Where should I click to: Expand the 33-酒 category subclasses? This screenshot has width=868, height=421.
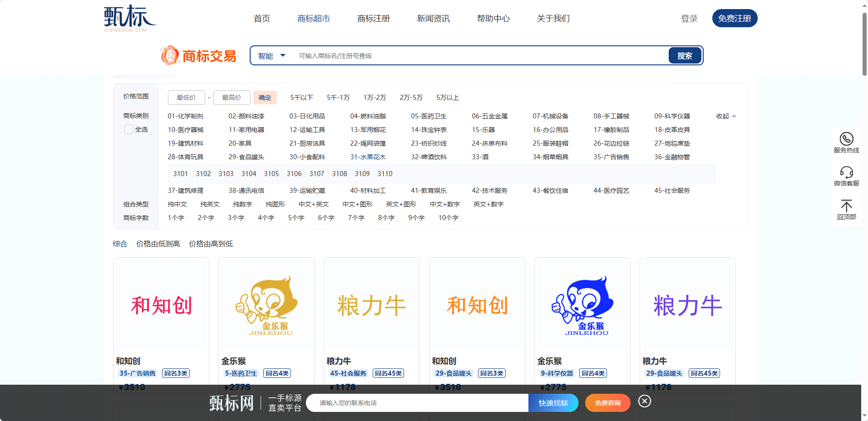(480, 157)
